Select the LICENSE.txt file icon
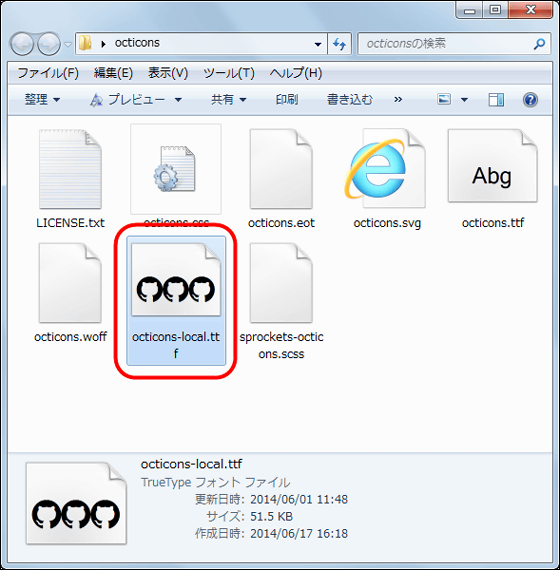This screenshot has width=560, height=570. pos(70,169)
